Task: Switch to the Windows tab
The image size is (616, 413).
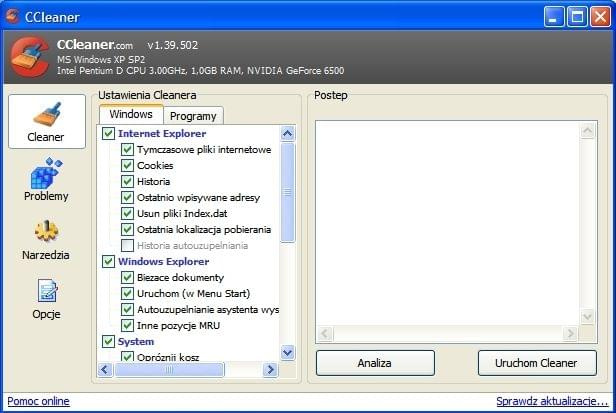Action: pyautogui.click(x=131, y=114)
